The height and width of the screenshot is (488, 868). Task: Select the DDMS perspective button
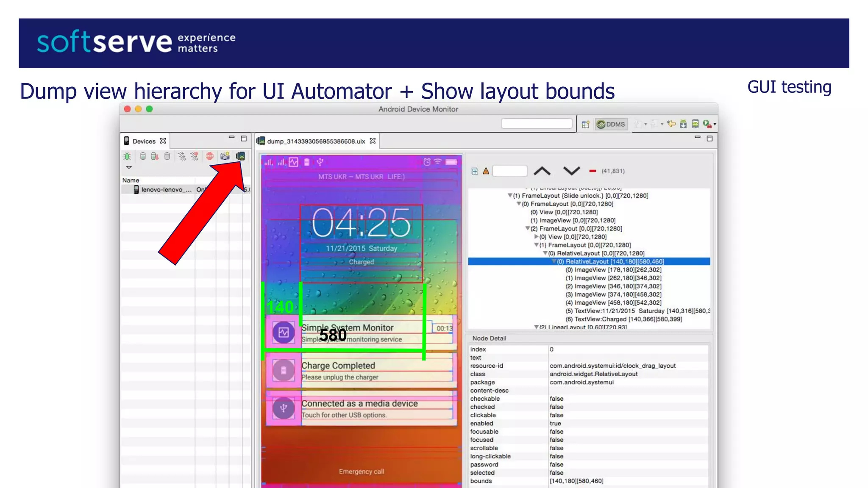coord(611,124)
